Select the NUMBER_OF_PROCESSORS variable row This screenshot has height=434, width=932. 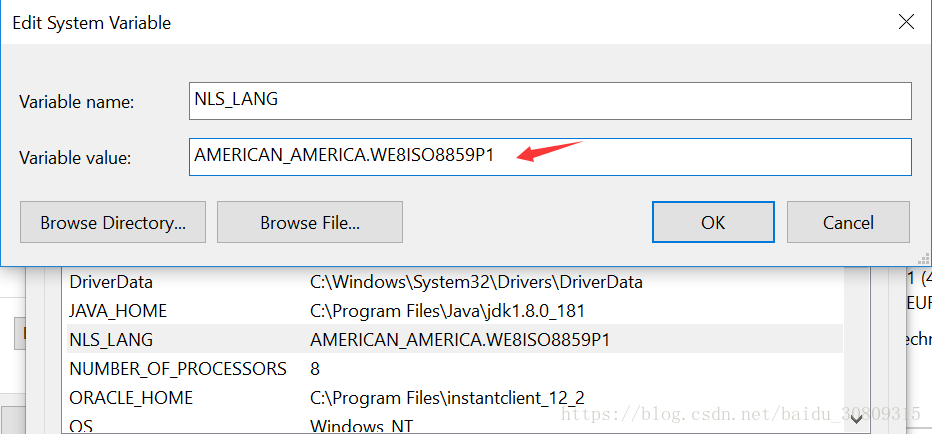(178, 369)
